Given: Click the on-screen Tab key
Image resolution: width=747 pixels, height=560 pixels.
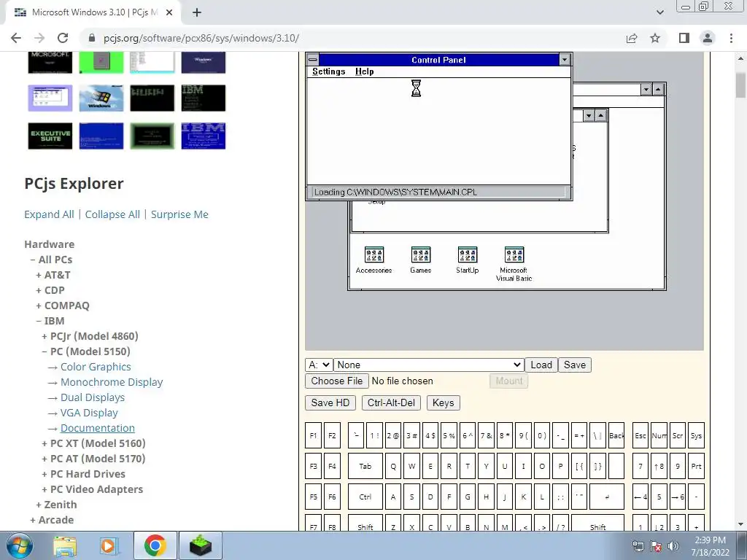Looking at the screenshot, I should coord(365,466).
